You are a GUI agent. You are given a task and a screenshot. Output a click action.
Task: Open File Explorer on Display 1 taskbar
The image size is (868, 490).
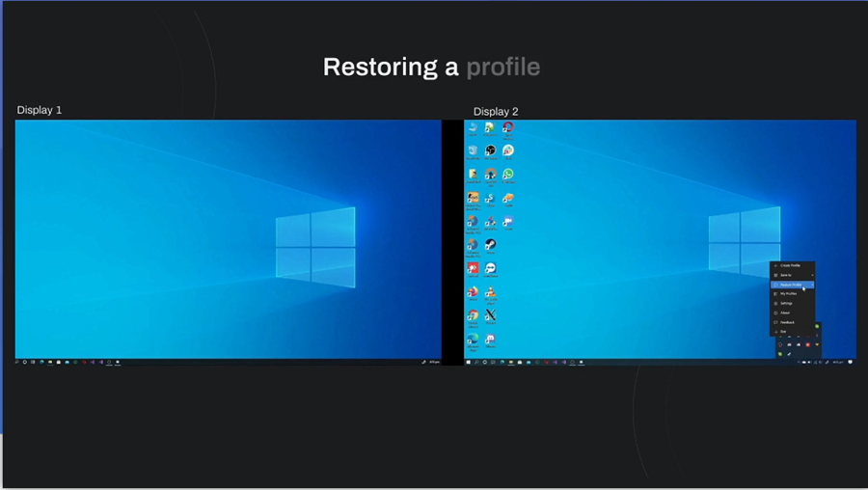[50, 362]
